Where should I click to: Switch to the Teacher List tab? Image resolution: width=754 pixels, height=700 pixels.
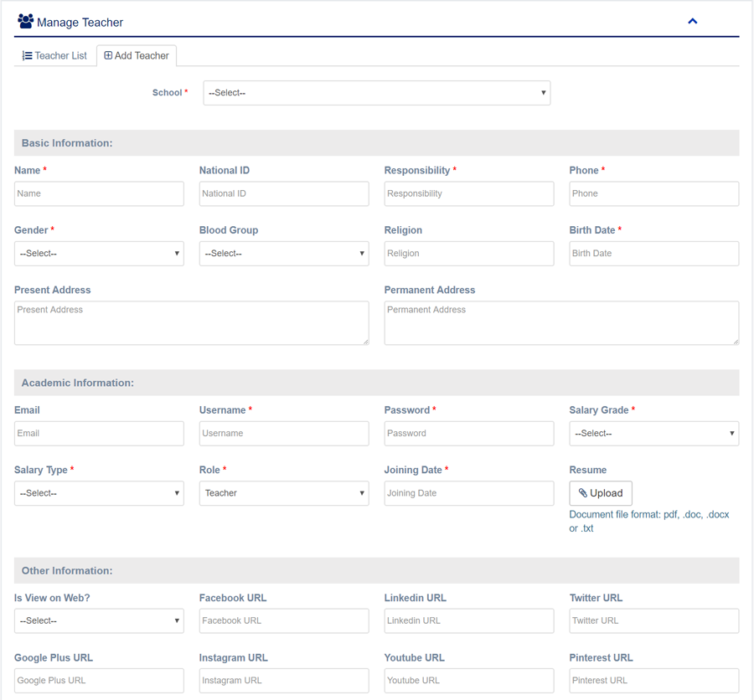click(x=54, y=56)
